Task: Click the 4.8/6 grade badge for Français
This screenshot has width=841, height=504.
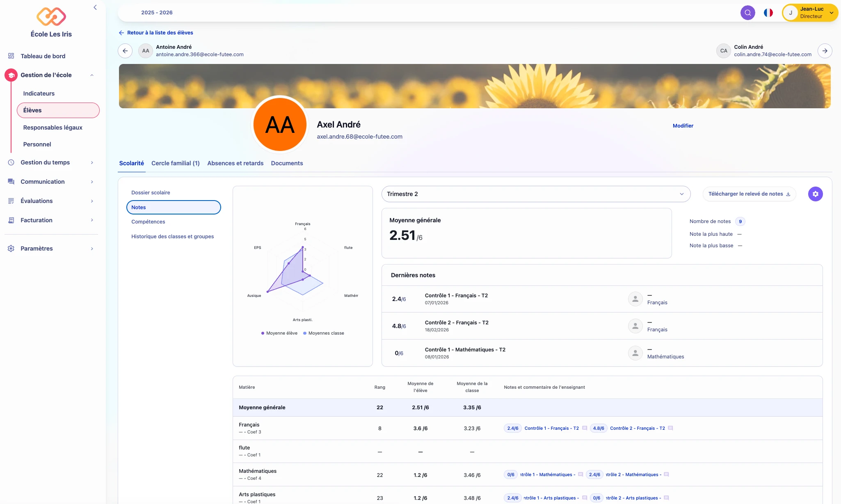Action: click(599, 428)
